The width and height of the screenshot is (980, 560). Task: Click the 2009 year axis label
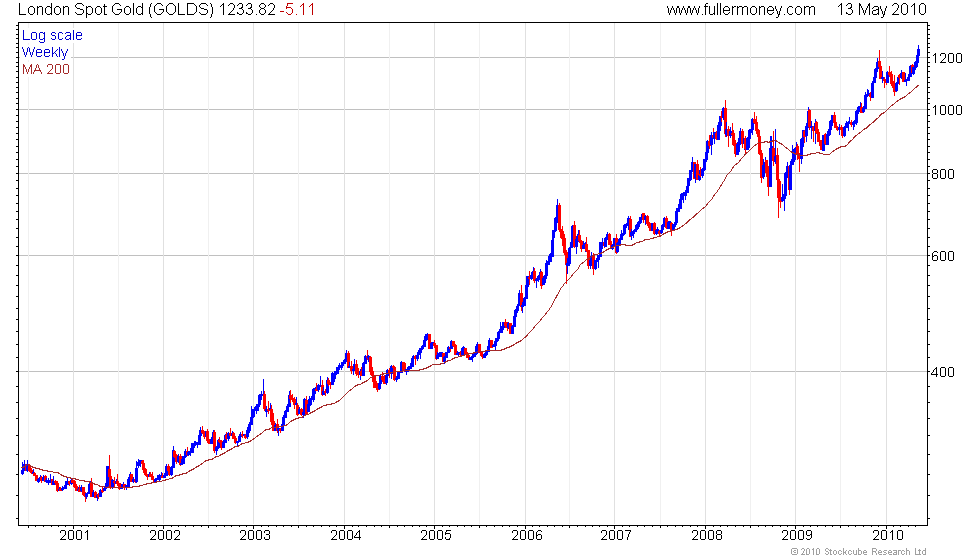point(797,535)
